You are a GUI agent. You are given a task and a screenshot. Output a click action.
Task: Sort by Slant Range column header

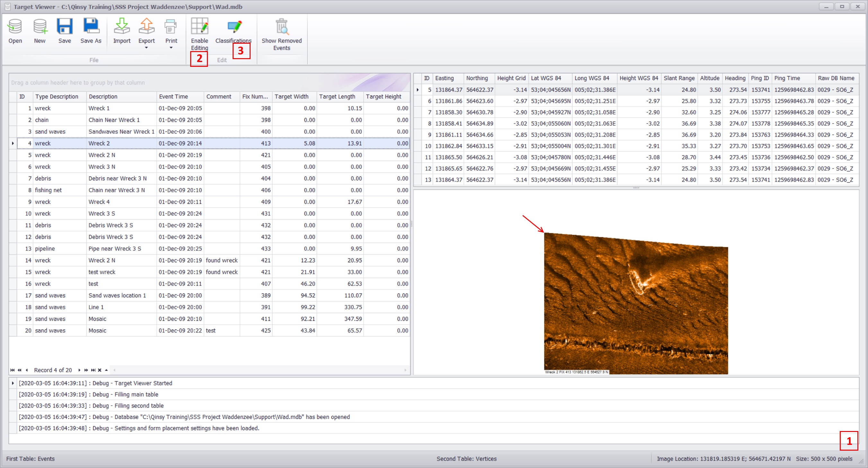[679, 78]
